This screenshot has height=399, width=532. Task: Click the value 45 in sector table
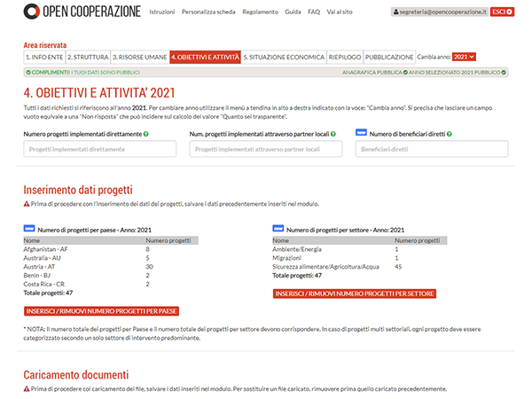398,267
